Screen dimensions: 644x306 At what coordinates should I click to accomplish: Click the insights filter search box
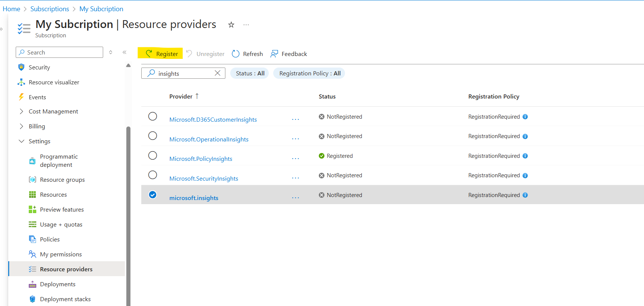tap(183, 73)
